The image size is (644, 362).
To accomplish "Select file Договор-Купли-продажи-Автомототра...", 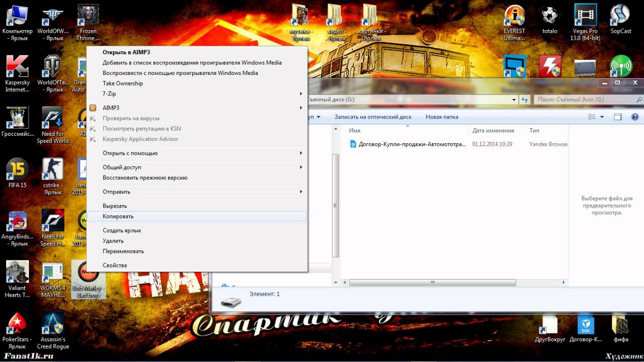I will click(408, 144).
